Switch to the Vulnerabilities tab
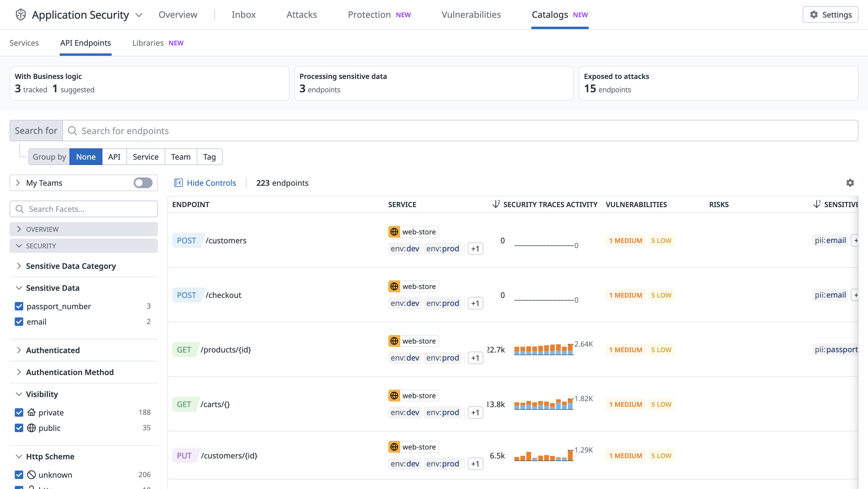Viewport: 868px width, 489px height. tap(471, 15)
